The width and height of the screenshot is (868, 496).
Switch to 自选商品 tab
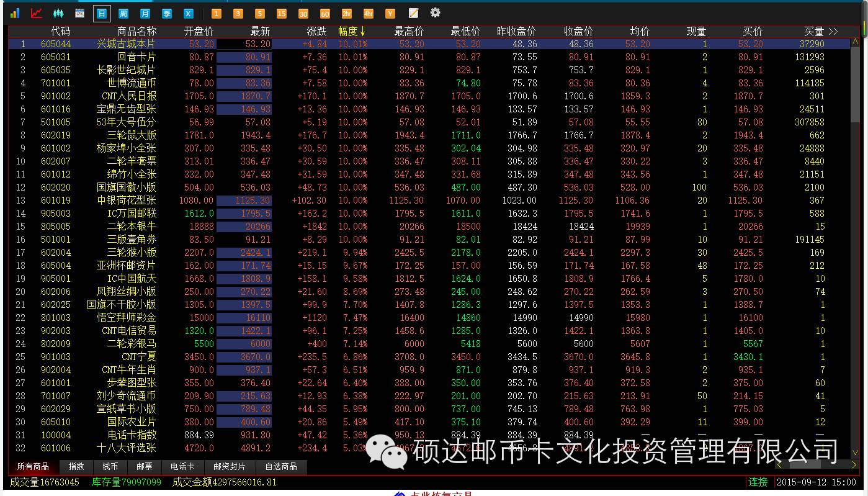tap(281, 467)
